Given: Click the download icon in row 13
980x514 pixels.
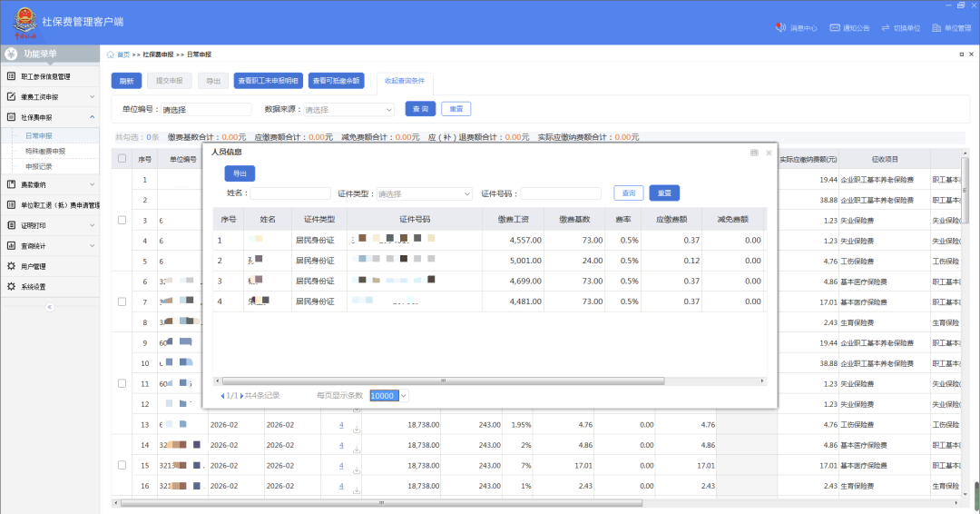Looking at the screenshot, I should (x=357, y=429).
